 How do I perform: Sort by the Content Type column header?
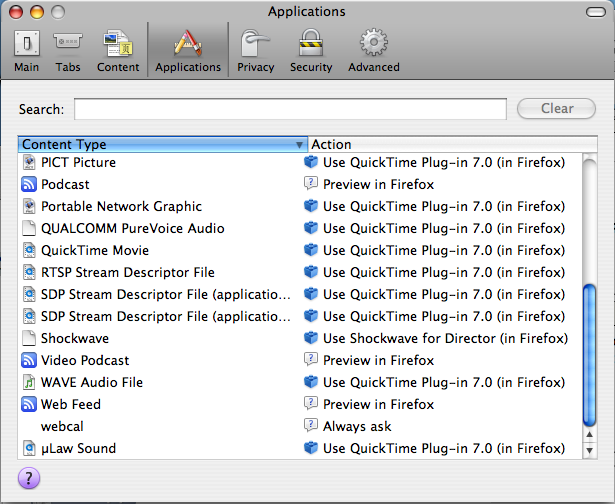(160, 144)
